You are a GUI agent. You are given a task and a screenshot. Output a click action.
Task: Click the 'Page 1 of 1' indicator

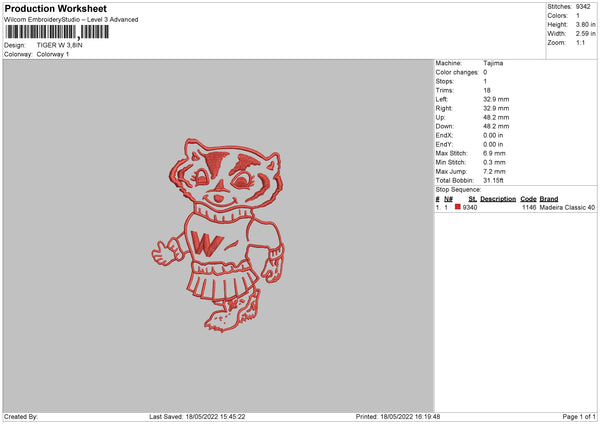(x=579, y=417)
